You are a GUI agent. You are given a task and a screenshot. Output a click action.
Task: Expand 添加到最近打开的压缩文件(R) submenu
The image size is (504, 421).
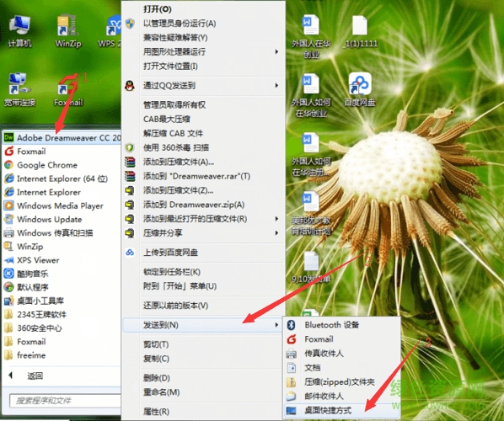point(203,219)
